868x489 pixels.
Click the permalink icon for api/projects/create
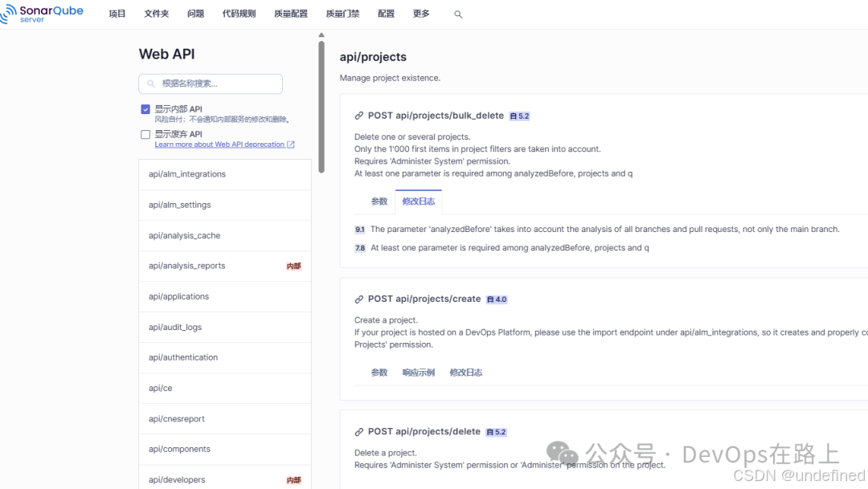359,300
